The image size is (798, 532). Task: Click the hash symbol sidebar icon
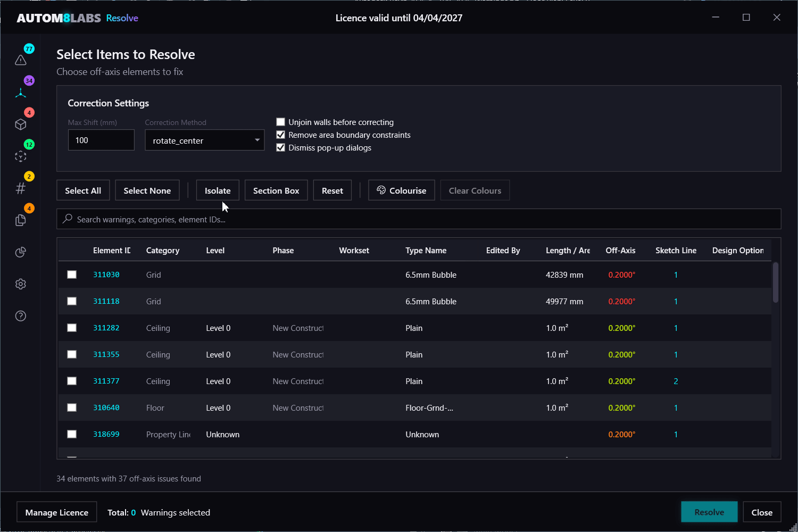coord(21,188)
